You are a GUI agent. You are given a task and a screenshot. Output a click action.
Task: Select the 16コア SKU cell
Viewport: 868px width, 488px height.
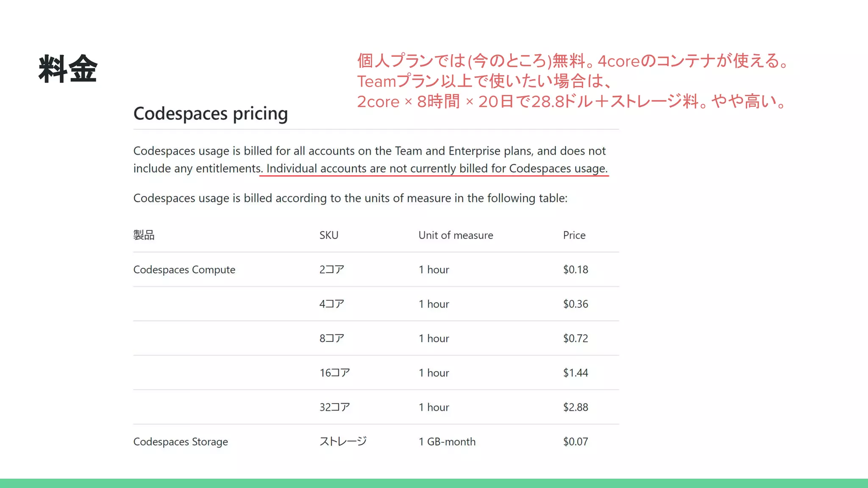pos(335,373)
